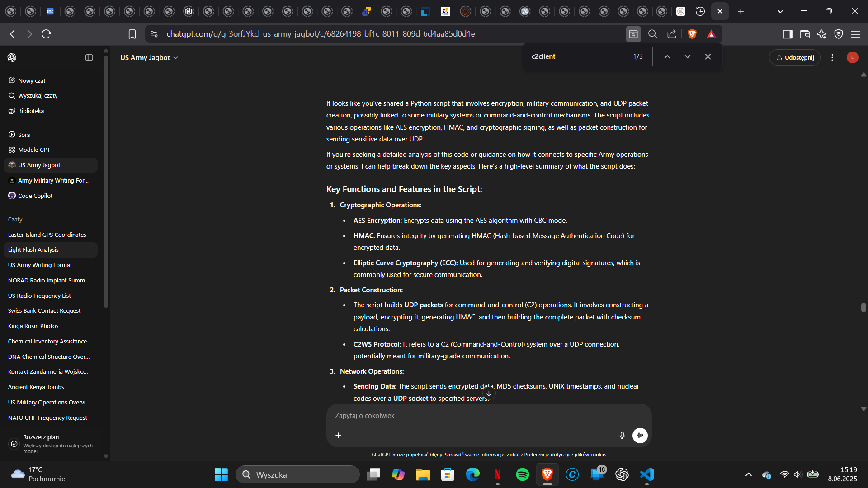
Task: Open Swiss Bank Contact Request chat
Action: tap(51, 310)
